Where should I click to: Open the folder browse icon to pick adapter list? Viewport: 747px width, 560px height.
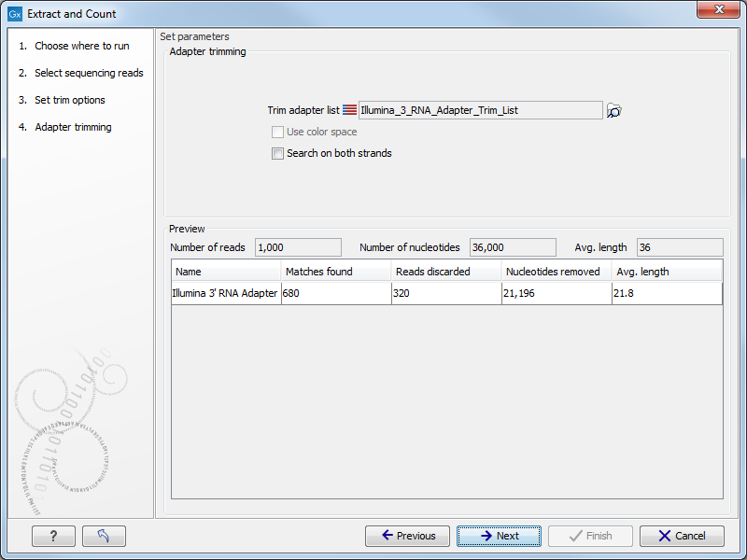point(614,109)
